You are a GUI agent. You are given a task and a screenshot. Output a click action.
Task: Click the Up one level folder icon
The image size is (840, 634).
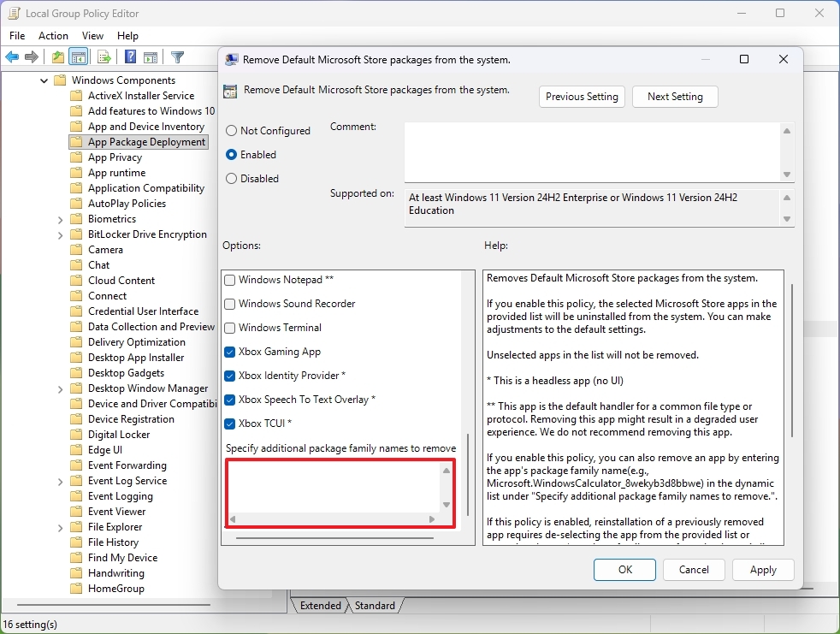[x=58, y=56]
